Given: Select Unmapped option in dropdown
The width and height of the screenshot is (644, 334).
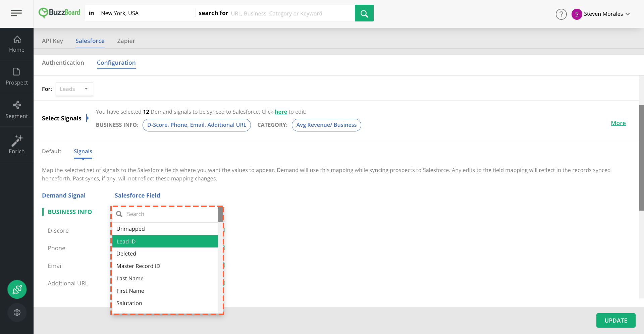Looking at the screenshot, I should 165,229.
